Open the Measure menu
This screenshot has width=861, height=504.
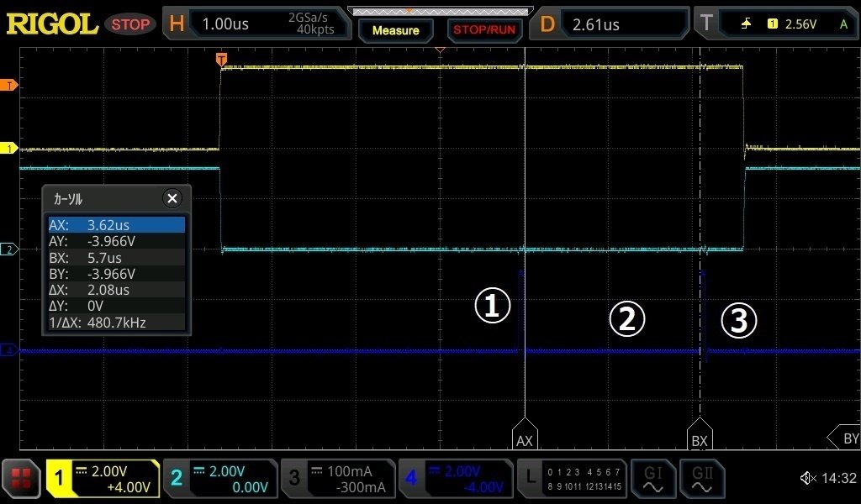pos(395,31)
